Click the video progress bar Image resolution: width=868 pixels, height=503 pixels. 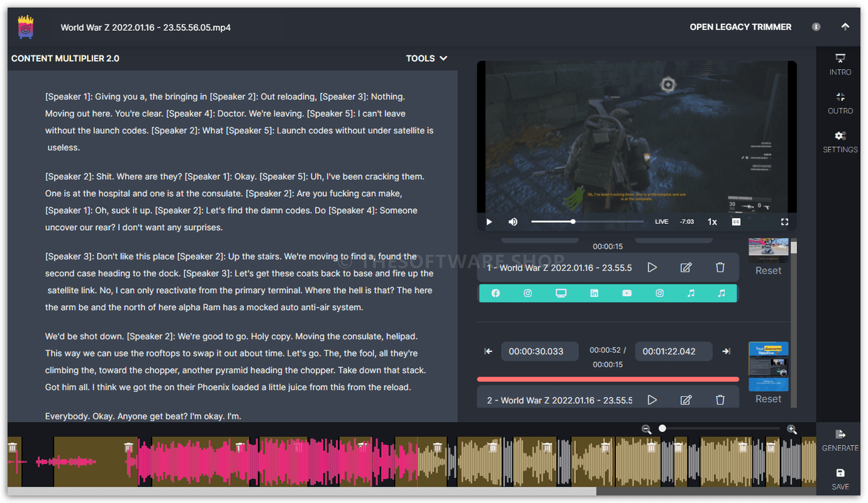[x=587, y=221]
